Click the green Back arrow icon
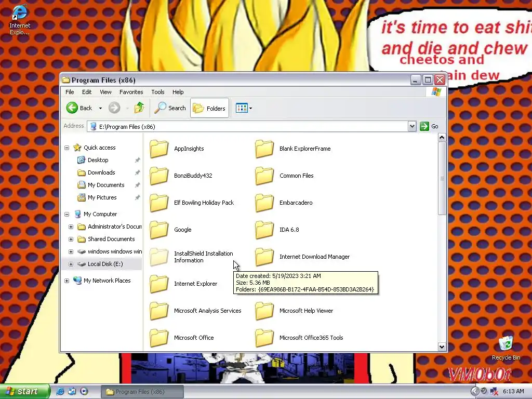 (x=72, y=108)
